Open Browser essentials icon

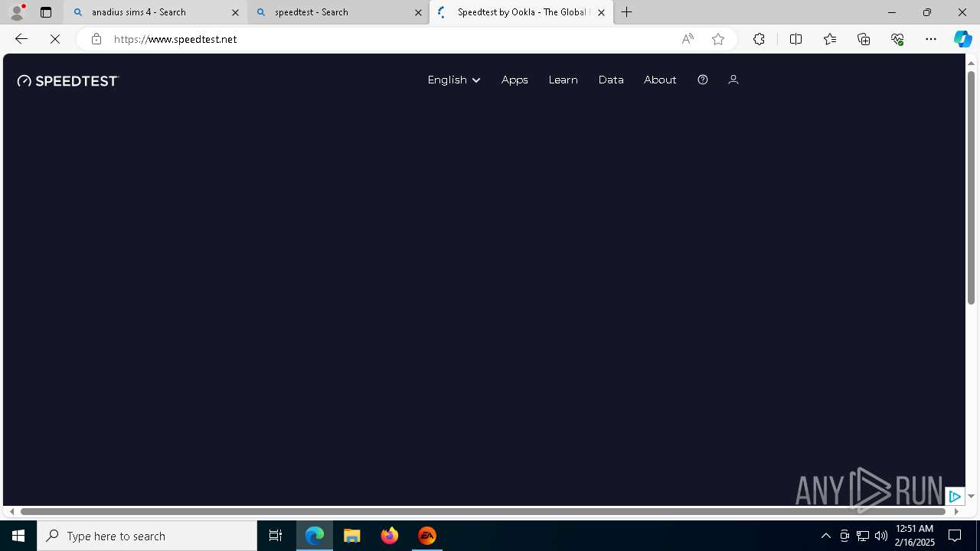pyautogui.click(x=897, y=39)
